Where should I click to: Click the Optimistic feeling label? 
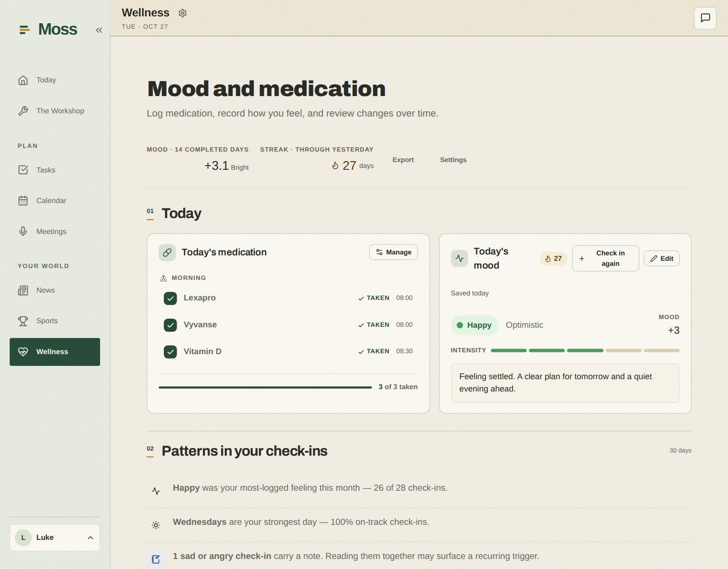click(x=525, y=325)
